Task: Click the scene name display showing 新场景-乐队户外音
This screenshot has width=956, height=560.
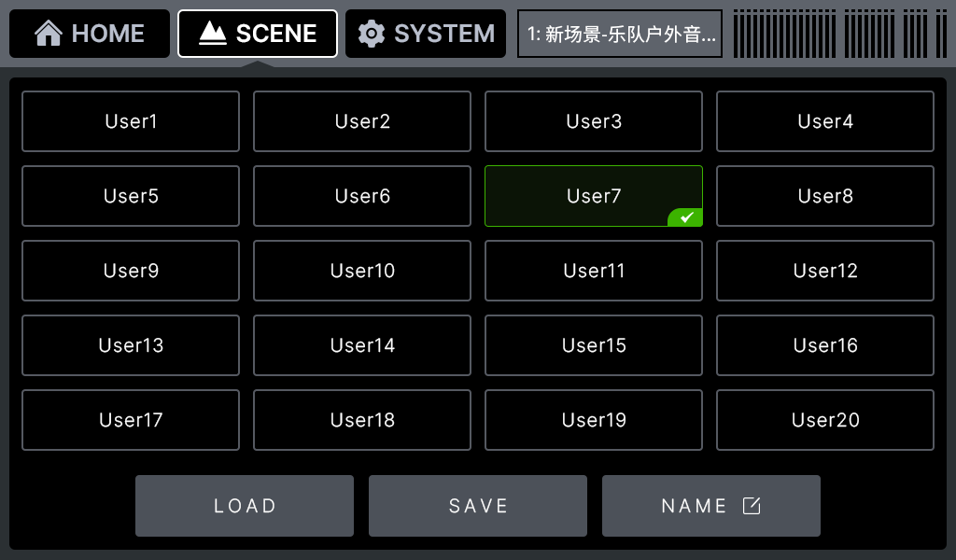Action: click(x=619, y=33)
